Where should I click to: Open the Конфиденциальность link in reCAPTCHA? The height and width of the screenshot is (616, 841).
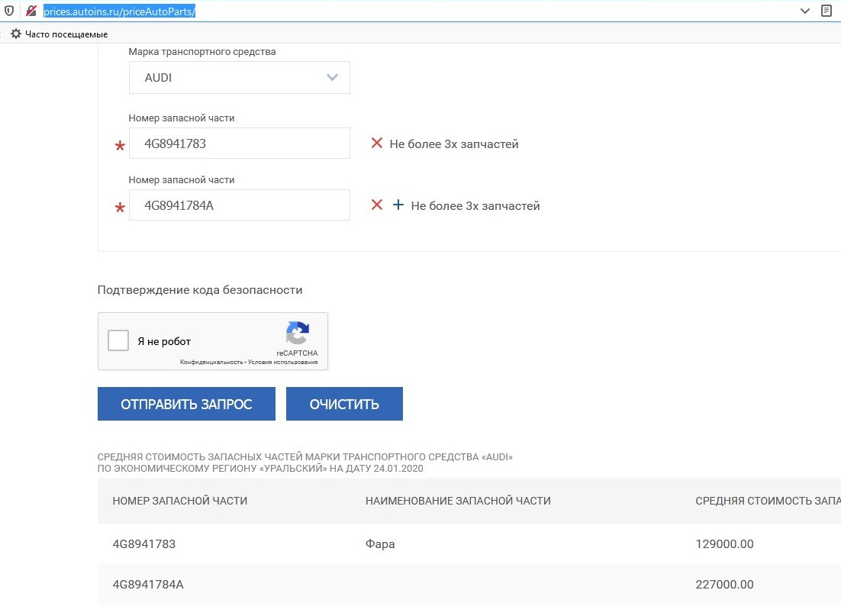pyautogui.click(x=211, y=362)
